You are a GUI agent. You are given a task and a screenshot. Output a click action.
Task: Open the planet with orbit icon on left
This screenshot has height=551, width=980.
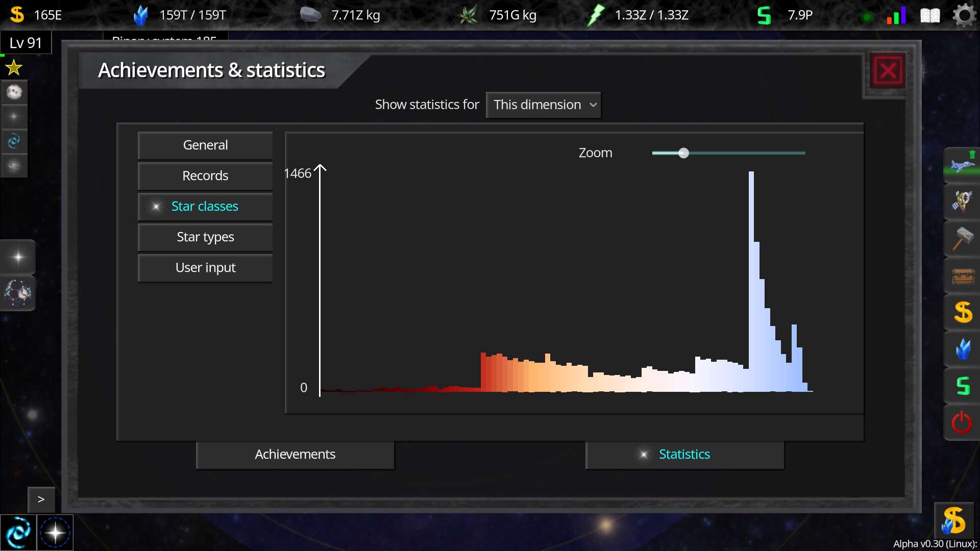pyautogui.click(x=18, y=293)
